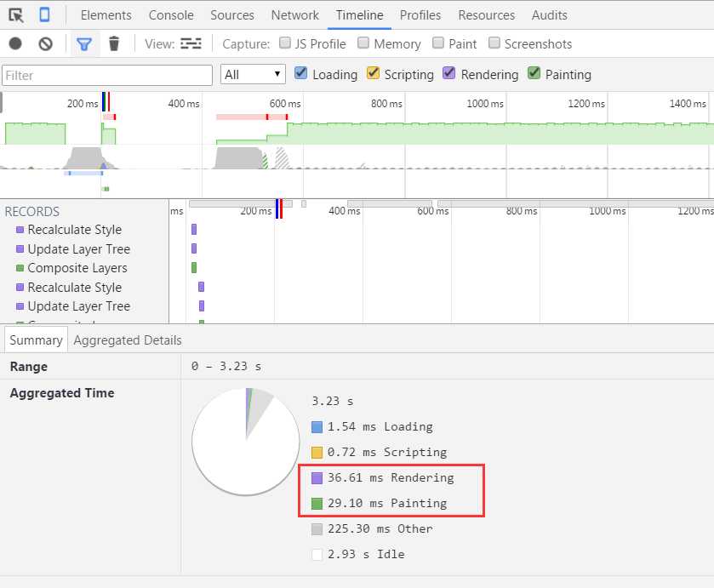Start recording with the round record button
Image resolution: width=714 pixels, height=588 pixels.
coord(15,43)
